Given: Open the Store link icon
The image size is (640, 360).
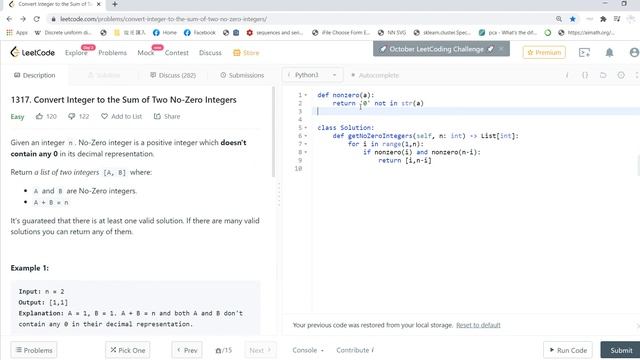Looking at the screenshot, I should click(246, 53).
